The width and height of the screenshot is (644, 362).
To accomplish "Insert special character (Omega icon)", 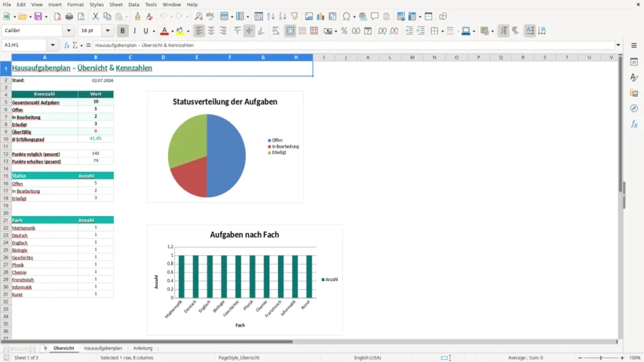I will click(347, 16).
